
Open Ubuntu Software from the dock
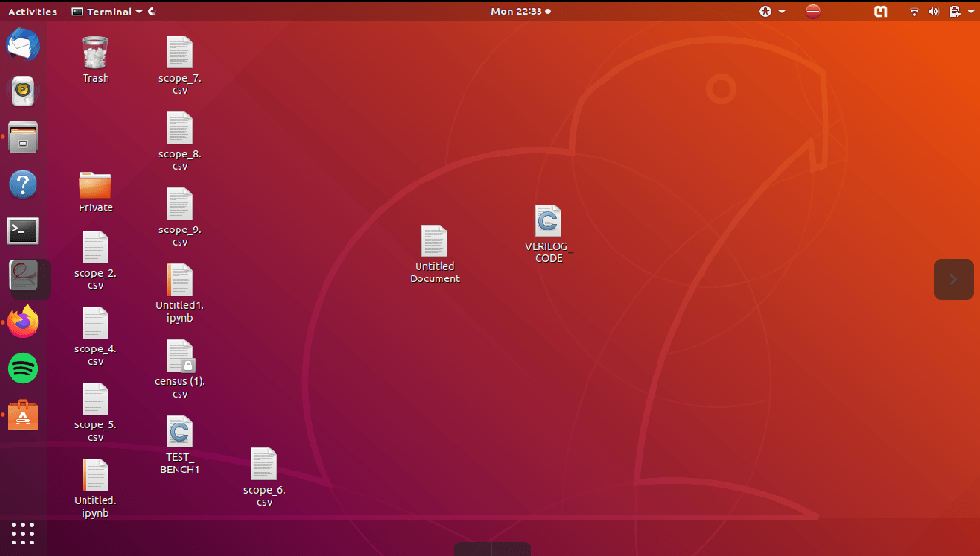click(x=22, y=414)
